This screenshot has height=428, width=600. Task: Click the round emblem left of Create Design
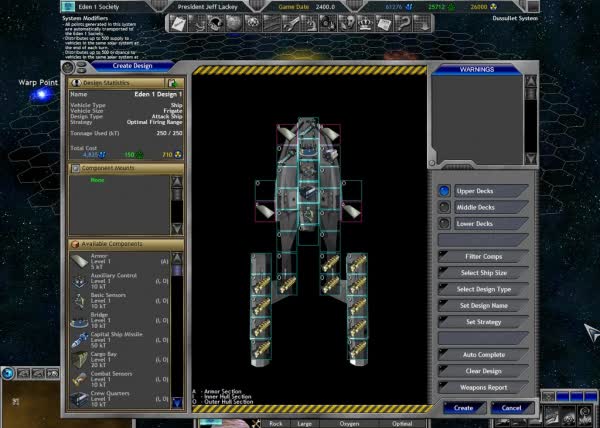[68, 68]
